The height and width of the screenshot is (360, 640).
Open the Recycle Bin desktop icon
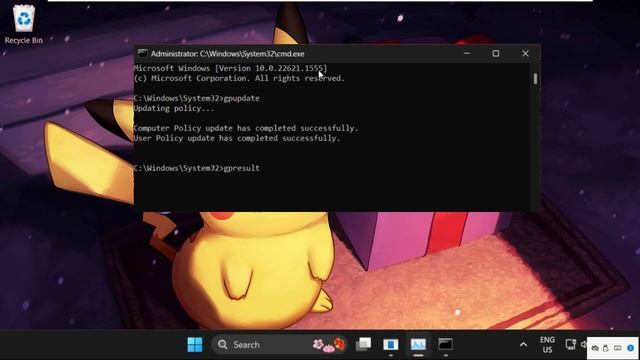[x=24, y=24]
